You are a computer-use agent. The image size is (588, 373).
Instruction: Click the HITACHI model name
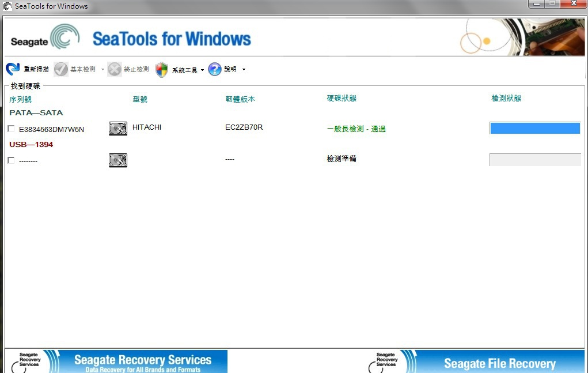tap(147, 127)
